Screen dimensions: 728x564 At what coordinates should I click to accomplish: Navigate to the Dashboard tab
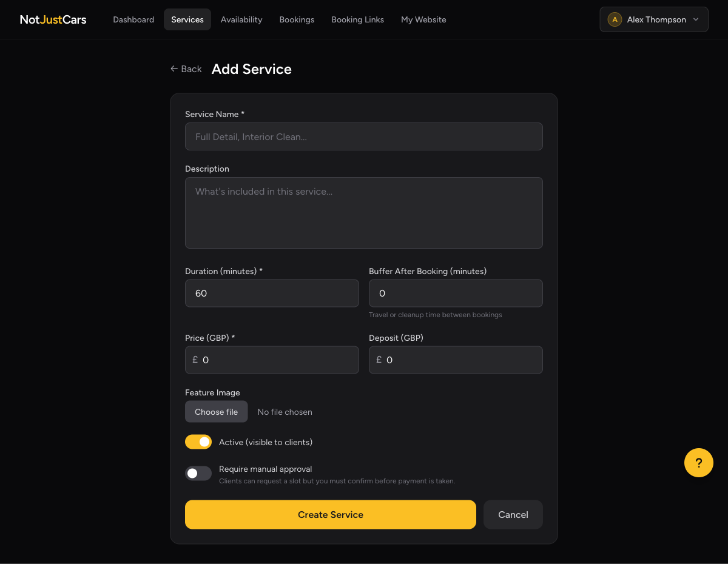pyautogui.click(x=133, y=19)
